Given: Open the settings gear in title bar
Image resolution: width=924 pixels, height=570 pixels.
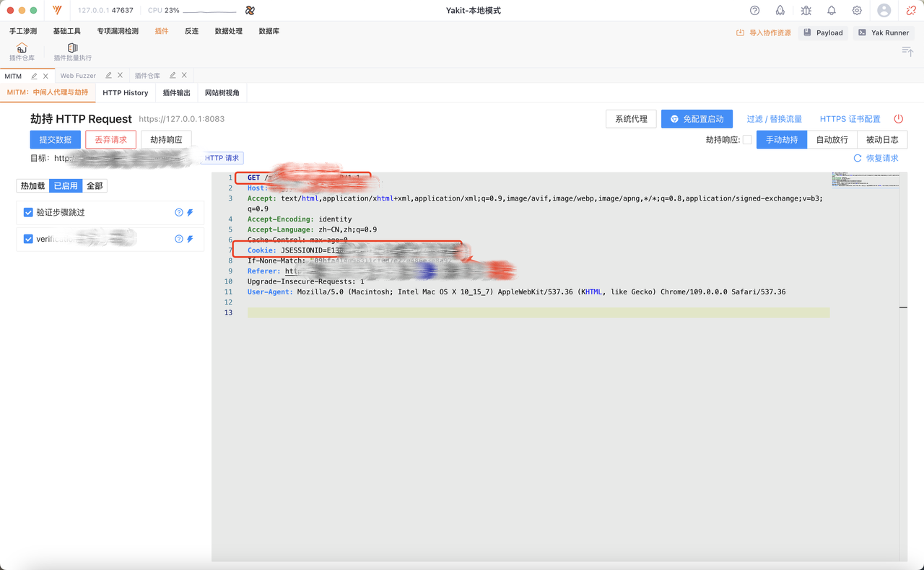Looking at the screenshot, I should [x=857, y=11].
